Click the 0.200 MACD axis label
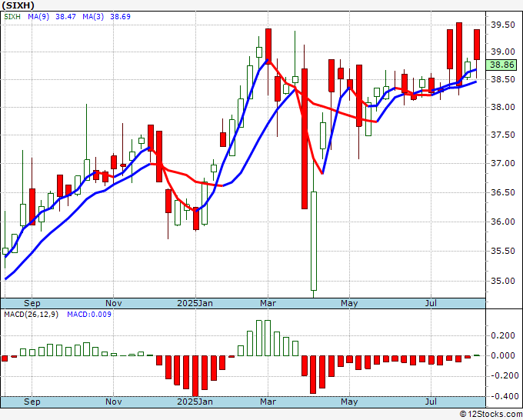The height and width of the screenshot is (420, 523). click(503, 335)
